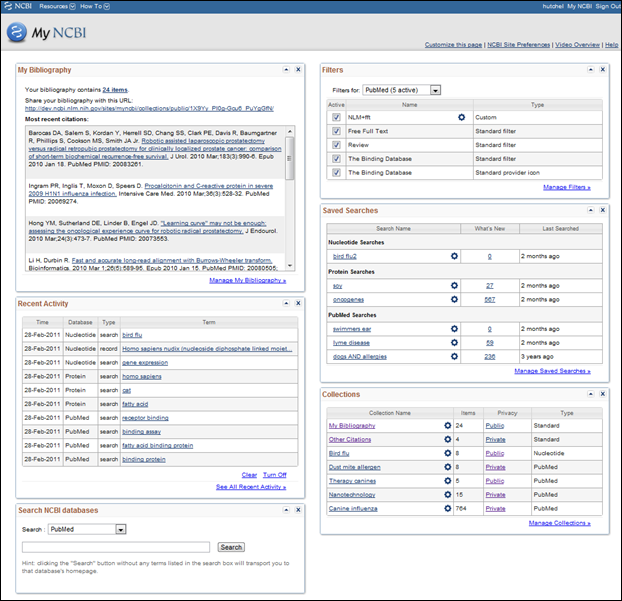Click the Search button
Viewport: 622px width, 601px height.
(x=231, y=547)
